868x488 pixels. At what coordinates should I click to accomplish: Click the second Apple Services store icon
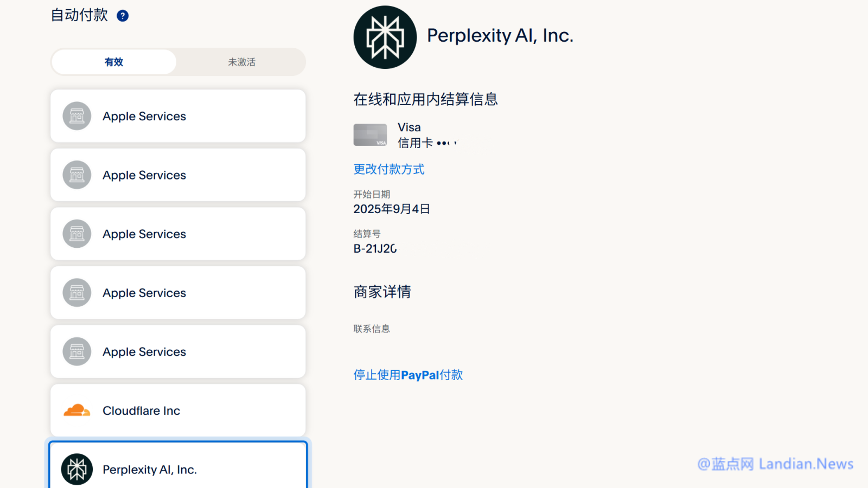tap(77, 175)
